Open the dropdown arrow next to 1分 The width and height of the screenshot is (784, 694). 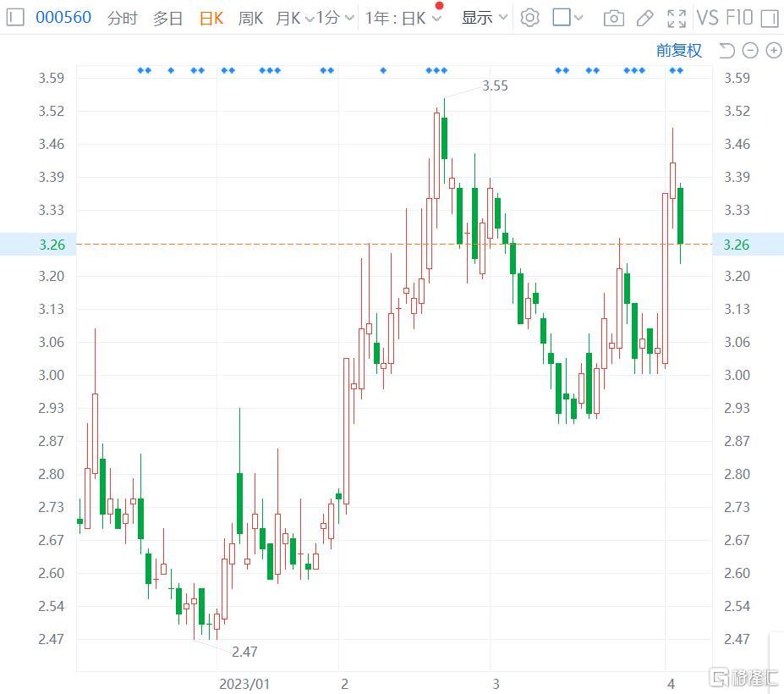349,19
